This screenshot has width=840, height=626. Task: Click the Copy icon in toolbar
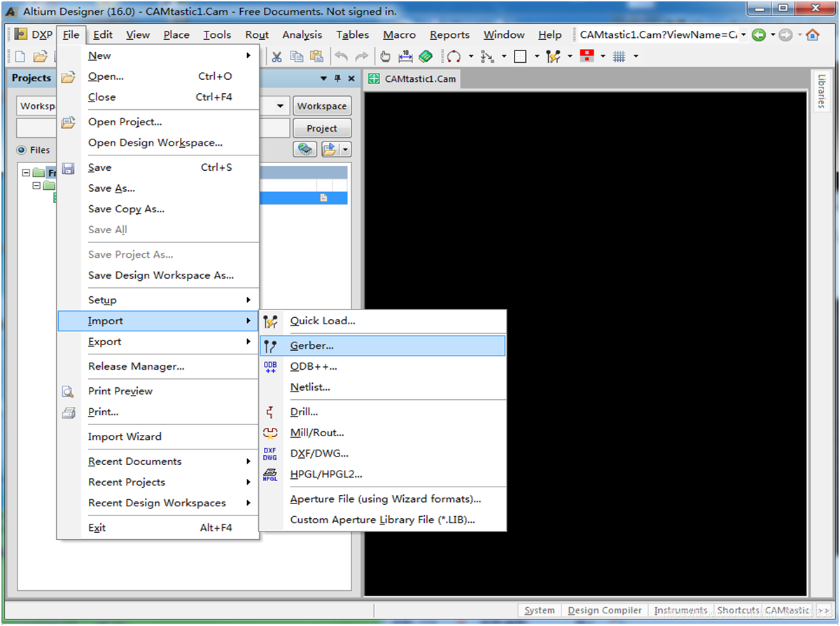click(297, 57)
